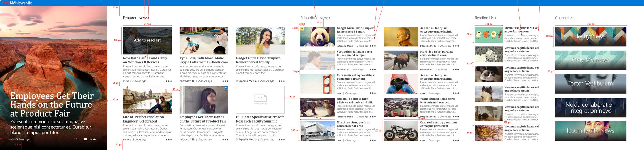Open the fighting squirrels thumbnail
Screen dimensions: 644x150
coord(318,107)
